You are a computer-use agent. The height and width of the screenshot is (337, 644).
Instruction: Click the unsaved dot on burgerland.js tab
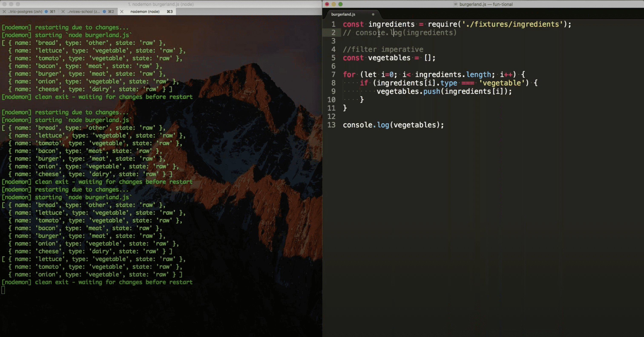[373, 14]
